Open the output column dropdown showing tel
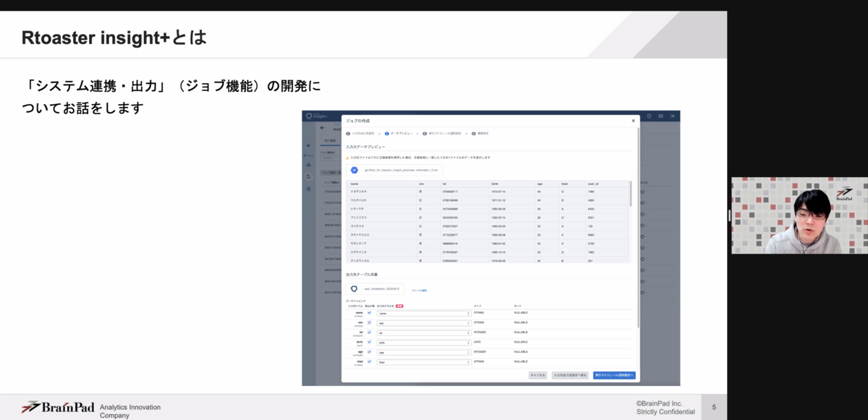 tap(424, 333)
